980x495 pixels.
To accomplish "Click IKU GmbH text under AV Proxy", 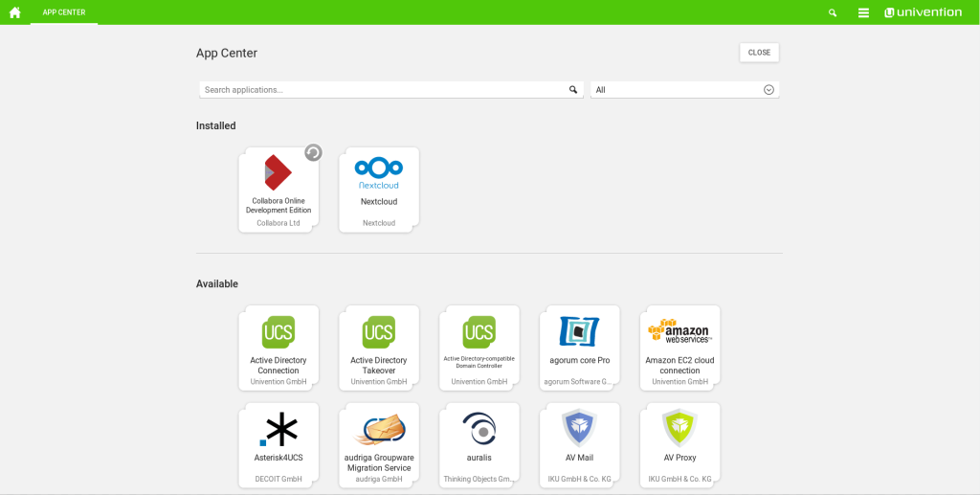I will [680, 480].
